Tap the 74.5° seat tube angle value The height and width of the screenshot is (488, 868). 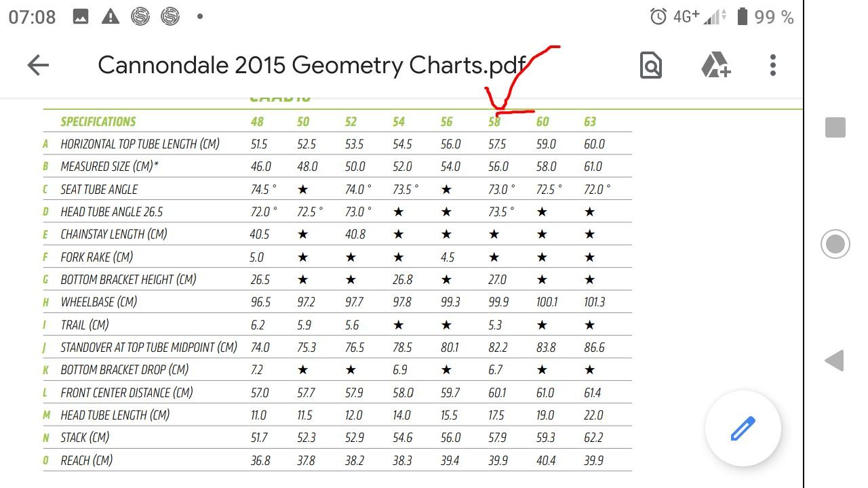pyautogui.click(x=263, y=189)
